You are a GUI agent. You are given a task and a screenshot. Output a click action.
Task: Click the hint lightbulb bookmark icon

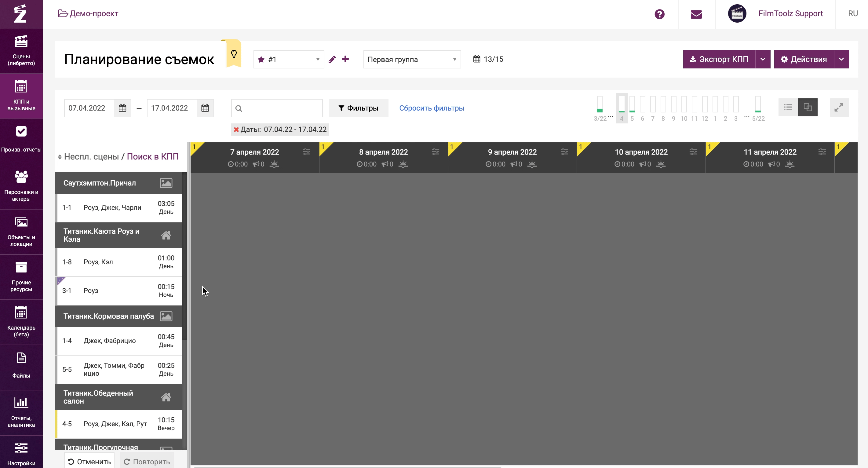[234, 54]
